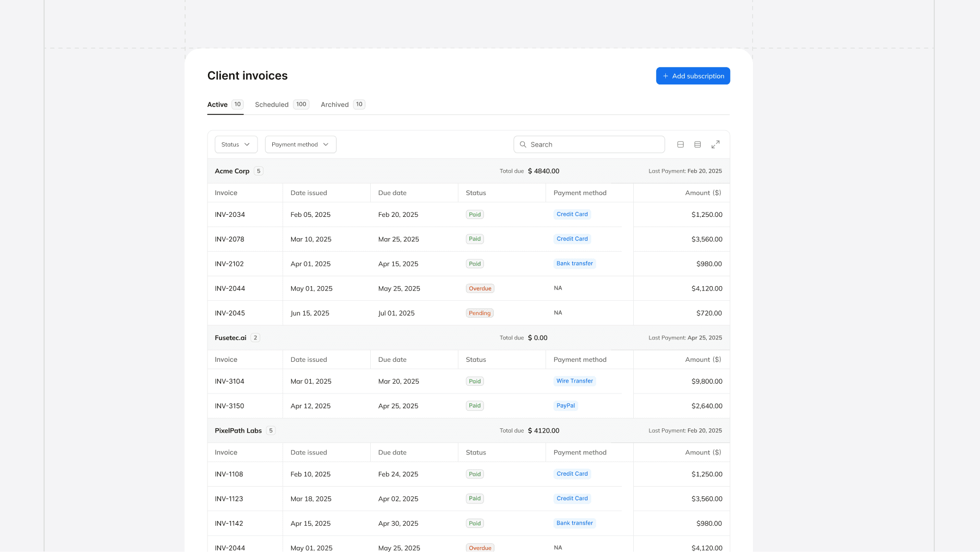980x552 pixels.
Task: Click the Paid badge on INV-2034
Action: coord(475,215)
